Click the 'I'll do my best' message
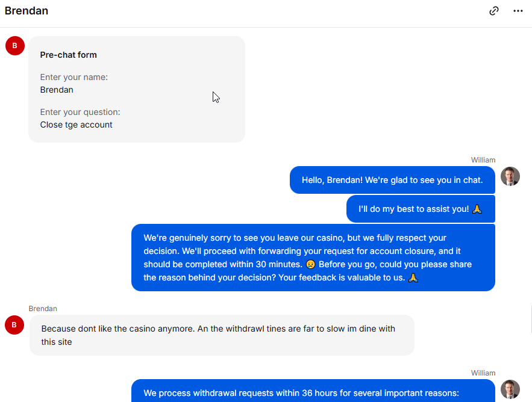Image resolution: width=532 pixels, height=402 pixels. tap(421, 209)
